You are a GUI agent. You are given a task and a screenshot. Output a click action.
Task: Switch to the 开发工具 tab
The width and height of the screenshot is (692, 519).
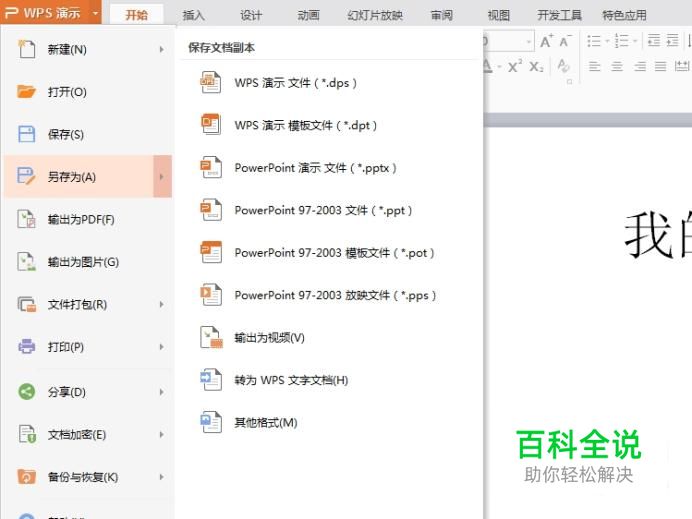pyautogui.click(x=559, y=15)
